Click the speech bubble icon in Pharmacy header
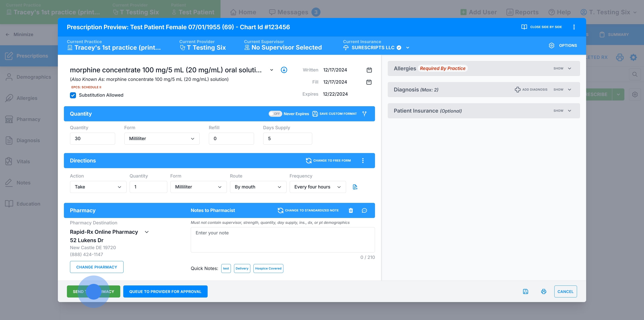This screenshot has width=644, height=320. click(x=364, y=210)
